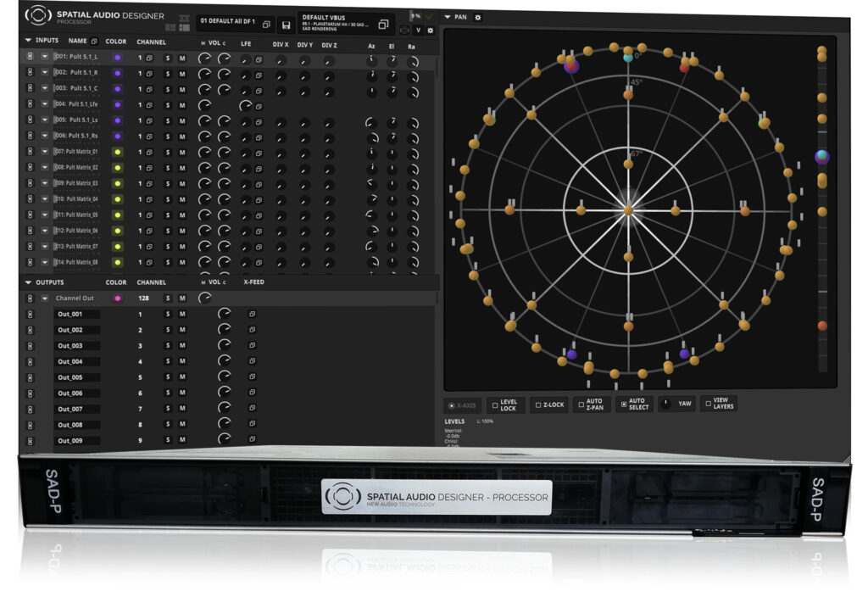
Task: Click the copy icon next to NAME header
Action: 94,41
